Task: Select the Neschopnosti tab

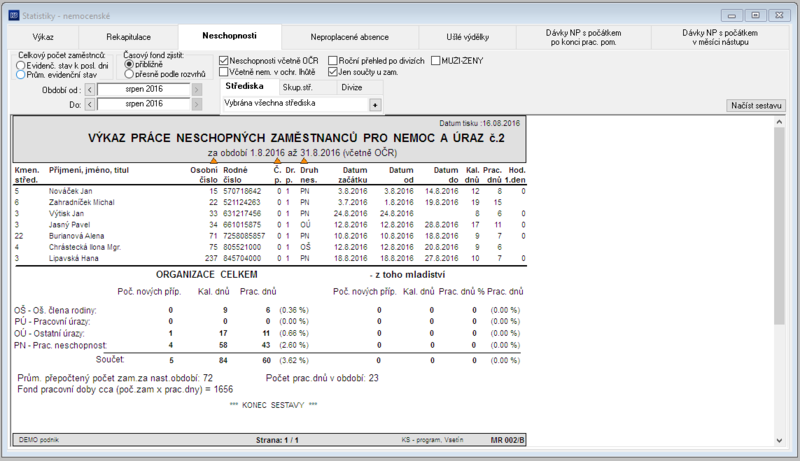Action: point(230,36)
